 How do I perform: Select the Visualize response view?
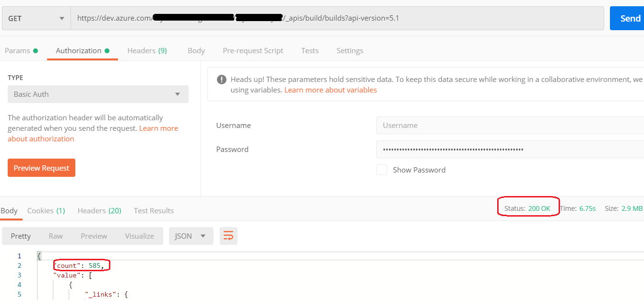(x=140, y=236)
